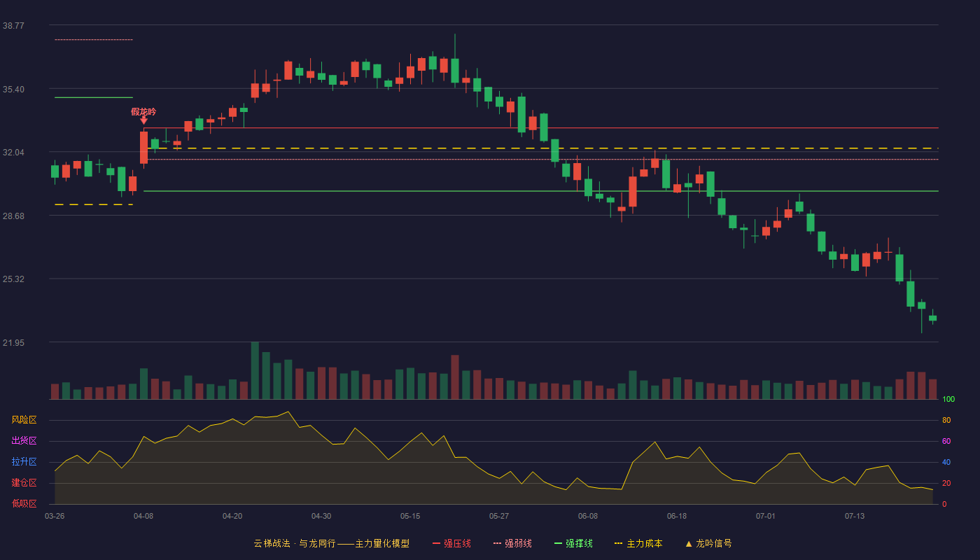Click the 出货区 zone label

[x=24, y=441]
